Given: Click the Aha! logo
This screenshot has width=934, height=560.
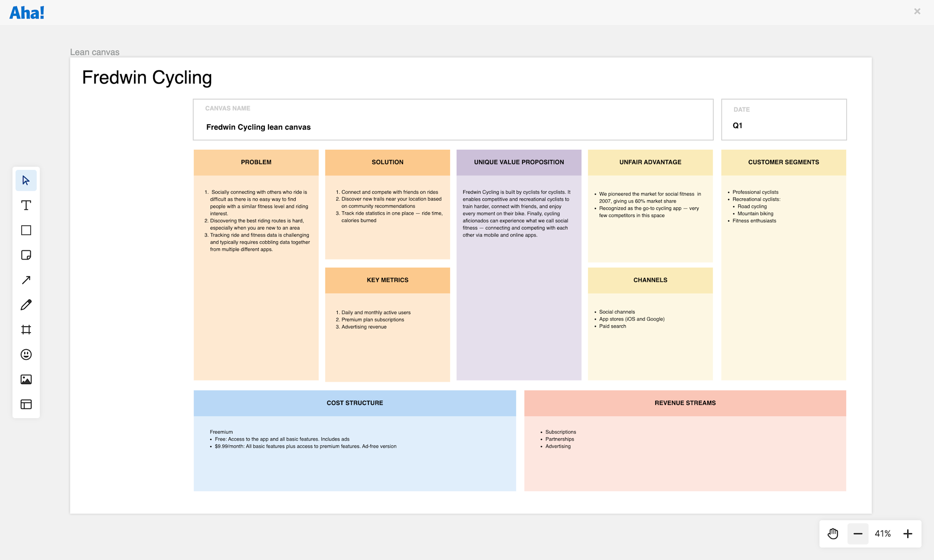Looking at the screenshot, I should point(27,13).
